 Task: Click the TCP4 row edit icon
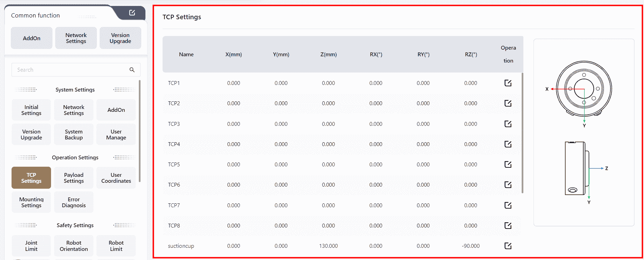pos(508,144)
